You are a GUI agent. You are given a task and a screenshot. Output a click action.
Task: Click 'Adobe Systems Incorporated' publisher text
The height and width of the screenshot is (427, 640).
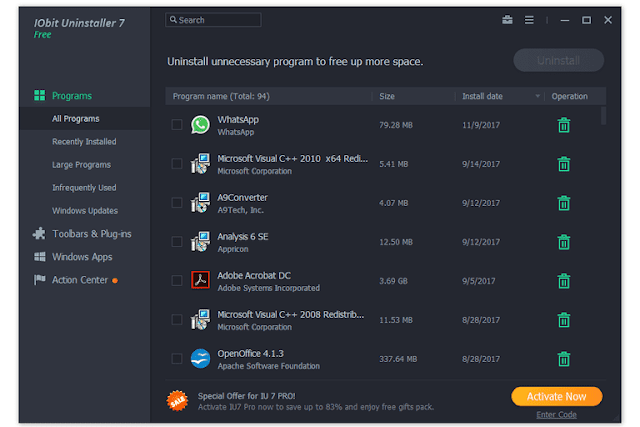pyautogui.click(x=269, y=288)
